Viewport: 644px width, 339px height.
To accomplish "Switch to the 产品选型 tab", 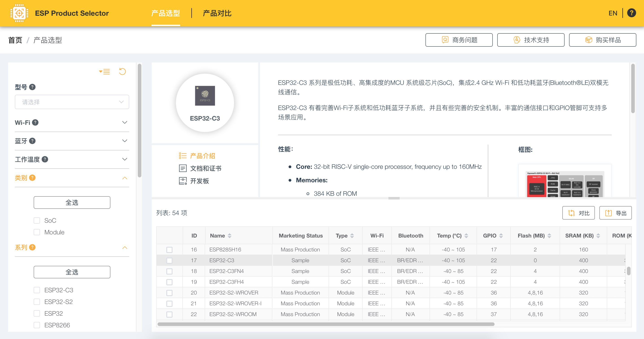I will 166,13.
